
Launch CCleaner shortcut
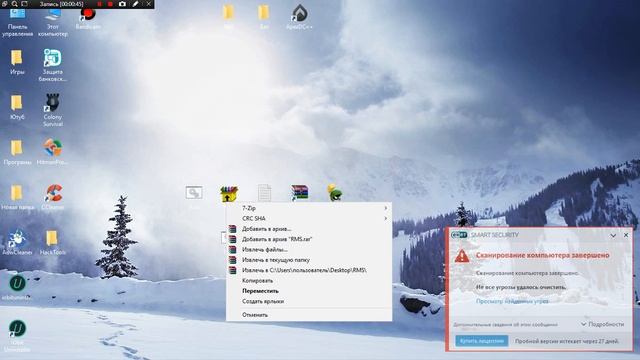click(53, 197)
